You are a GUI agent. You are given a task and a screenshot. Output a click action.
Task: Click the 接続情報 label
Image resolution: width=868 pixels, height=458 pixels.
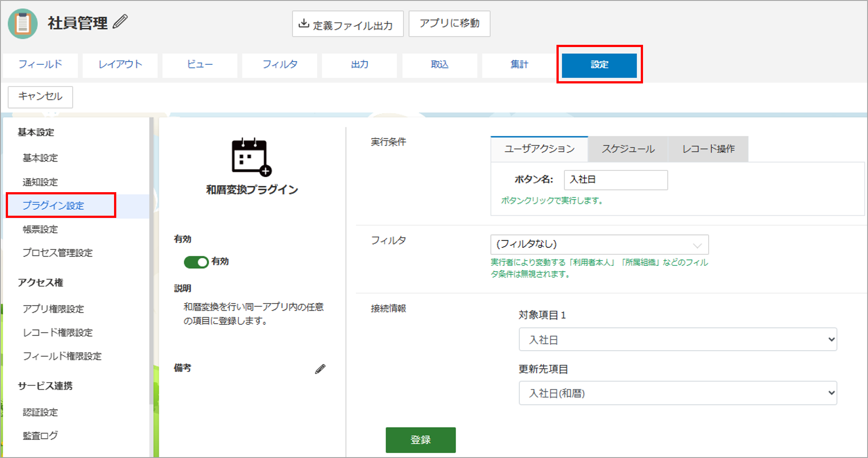(388, 308)
